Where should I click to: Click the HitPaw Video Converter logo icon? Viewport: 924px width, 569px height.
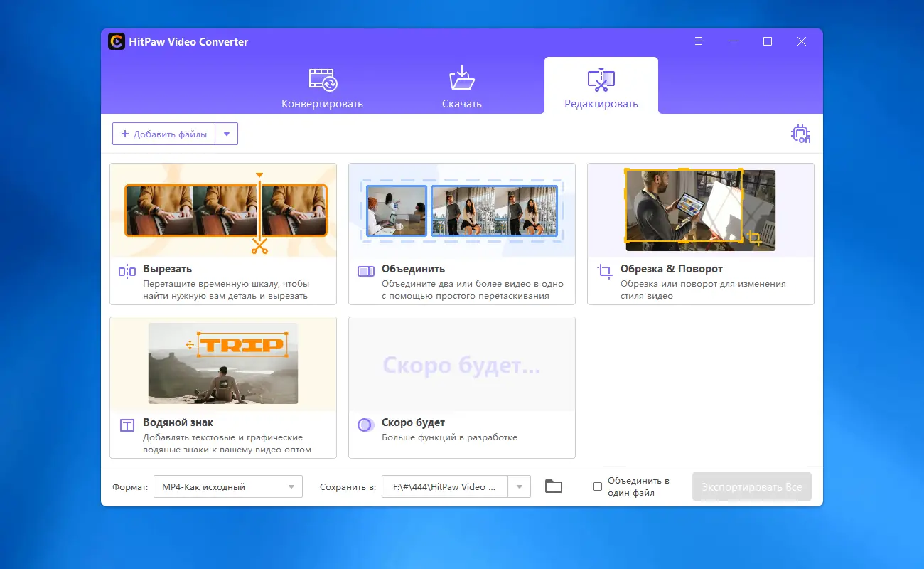pyautogui.click(x=117, y=41)
